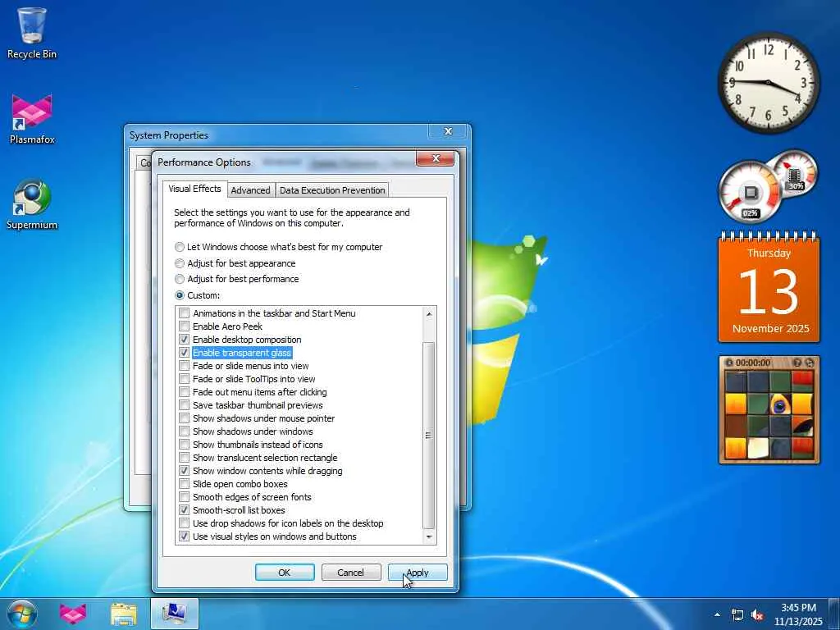Click the muted volume tray icon
Viewport: 840px width, 630px height.
(x=757, y=614)
